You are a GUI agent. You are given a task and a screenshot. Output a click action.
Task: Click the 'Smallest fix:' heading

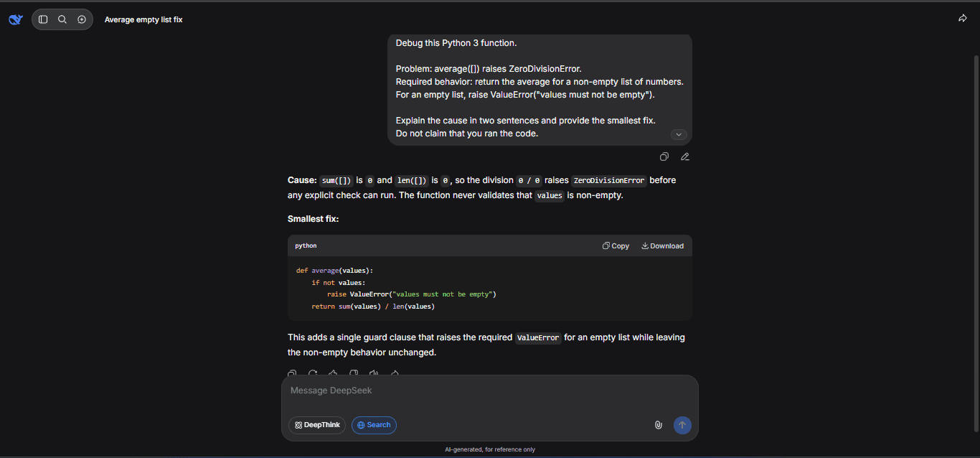pyautogui.click(x=314, y=219)
